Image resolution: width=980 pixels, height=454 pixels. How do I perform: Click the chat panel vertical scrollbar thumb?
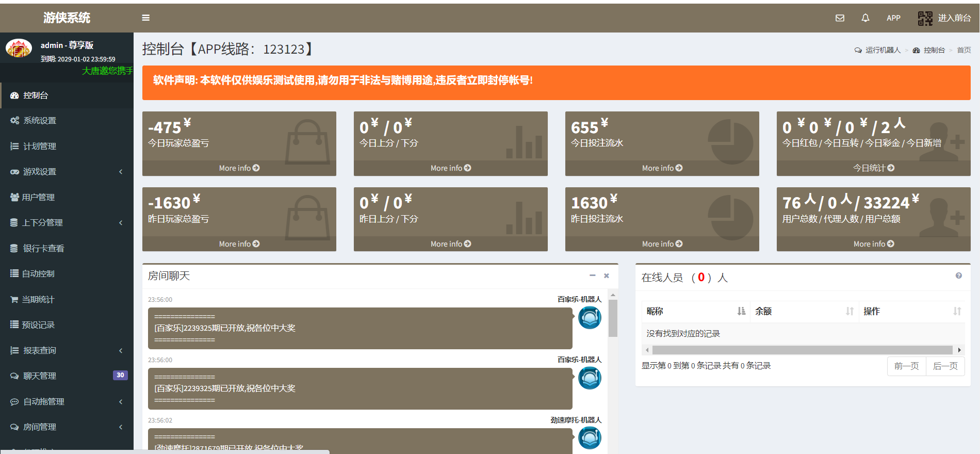613,318
